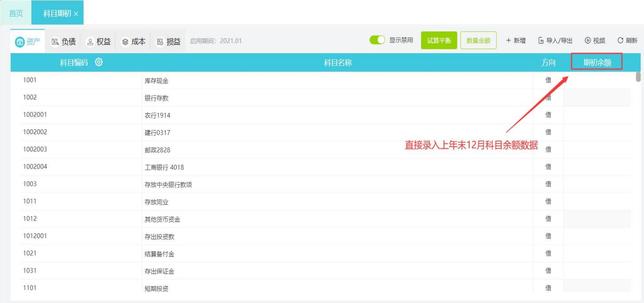Click the 方向 column header
644x303 pixels.
[x=549, y=63]
